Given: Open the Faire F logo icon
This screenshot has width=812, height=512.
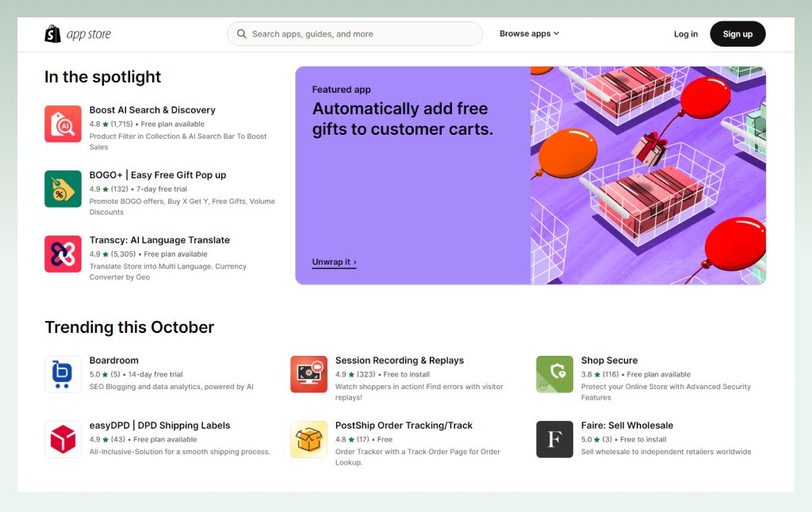Looking at the screenshot, I should coord(554,439).
